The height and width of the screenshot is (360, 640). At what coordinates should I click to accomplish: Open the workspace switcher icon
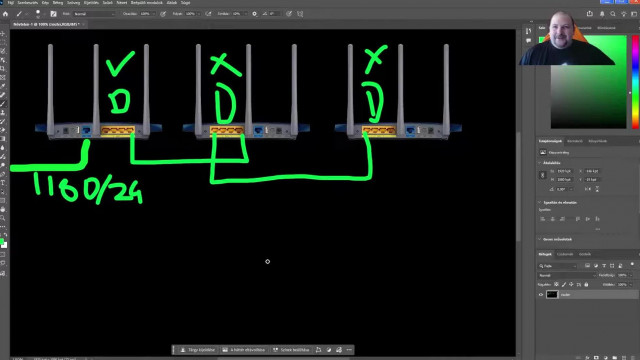point(634,14)
